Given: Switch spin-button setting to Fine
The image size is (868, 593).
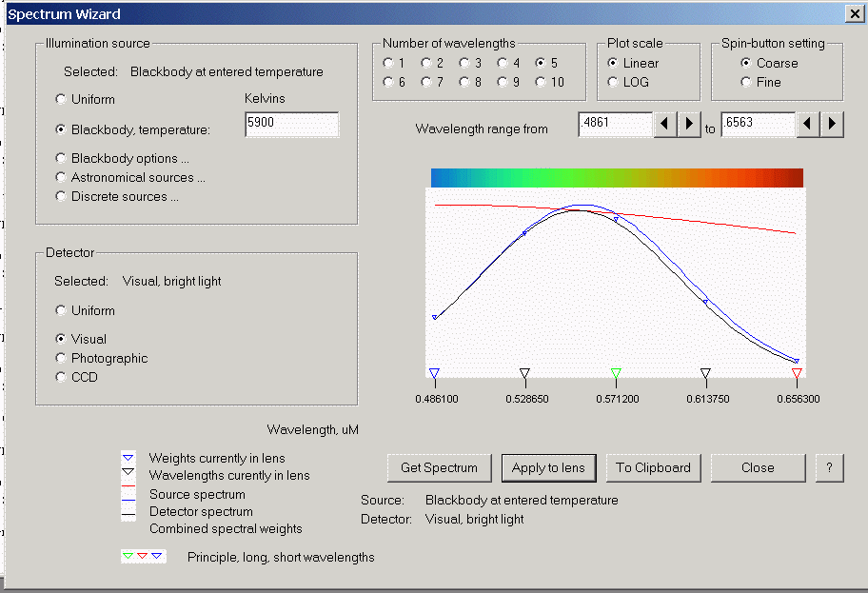Looking at the screenshot, I should [747, 82].
